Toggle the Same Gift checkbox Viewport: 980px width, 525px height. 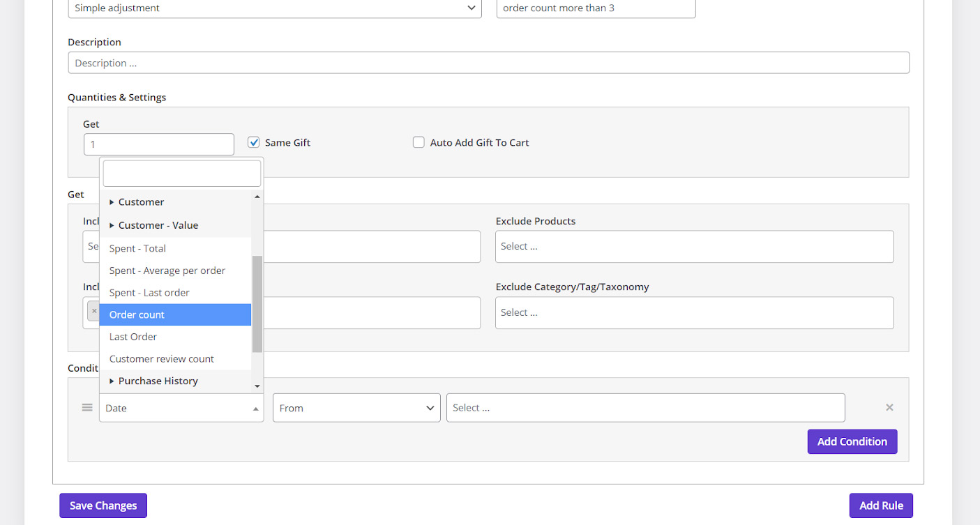(x=254, y=142)
